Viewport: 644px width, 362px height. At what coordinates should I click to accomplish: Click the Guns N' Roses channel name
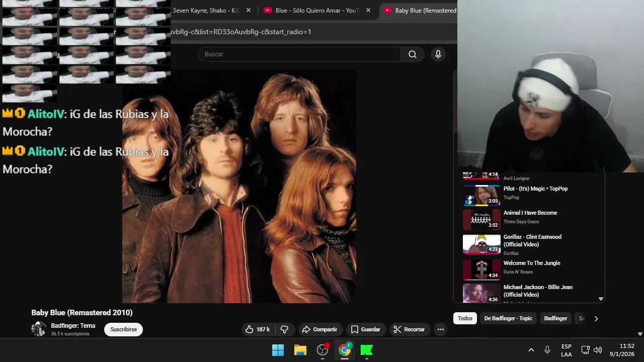(x=518, y=272)
